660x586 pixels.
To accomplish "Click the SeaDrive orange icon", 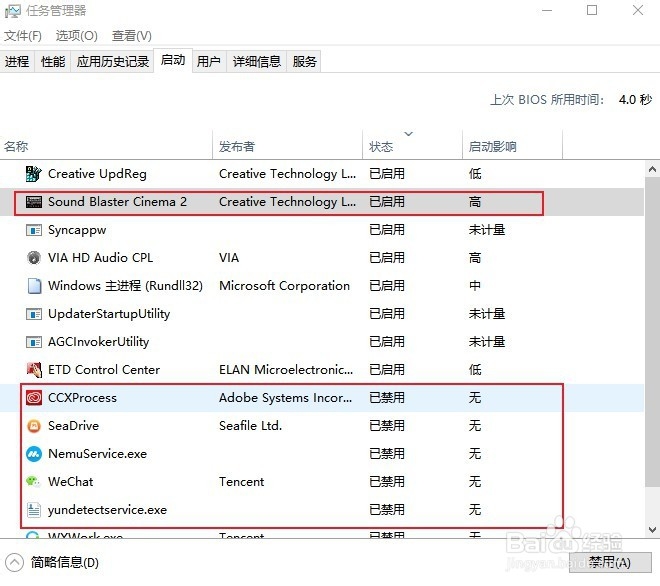I will tap(34, 426).
